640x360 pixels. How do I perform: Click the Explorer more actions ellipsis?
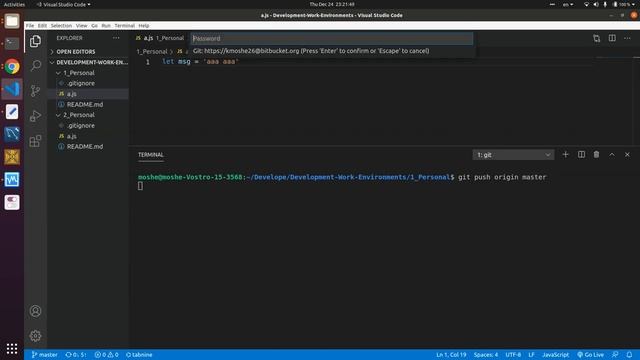click(x=116, y=38)
